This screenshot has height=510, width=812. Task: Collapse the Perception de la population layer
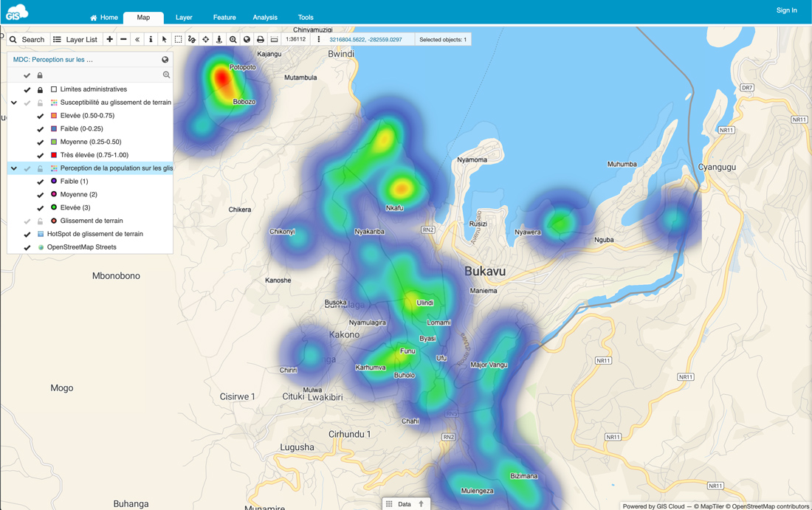(x=13, y=168)
